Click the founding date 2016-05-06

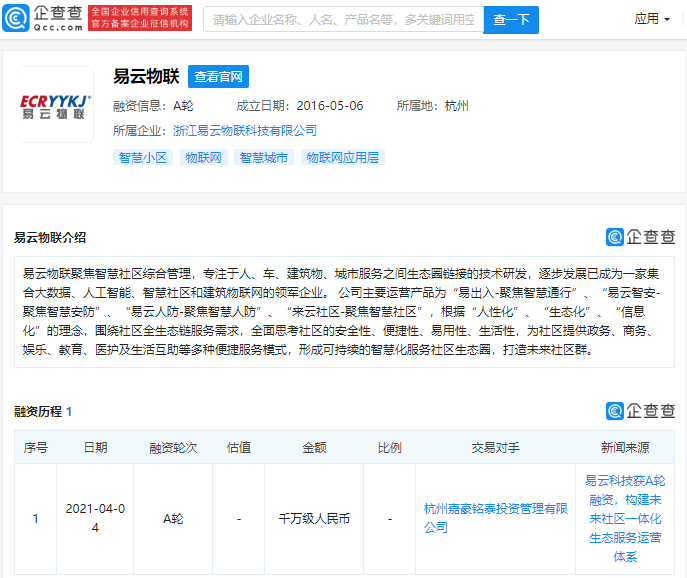point(329,106)
